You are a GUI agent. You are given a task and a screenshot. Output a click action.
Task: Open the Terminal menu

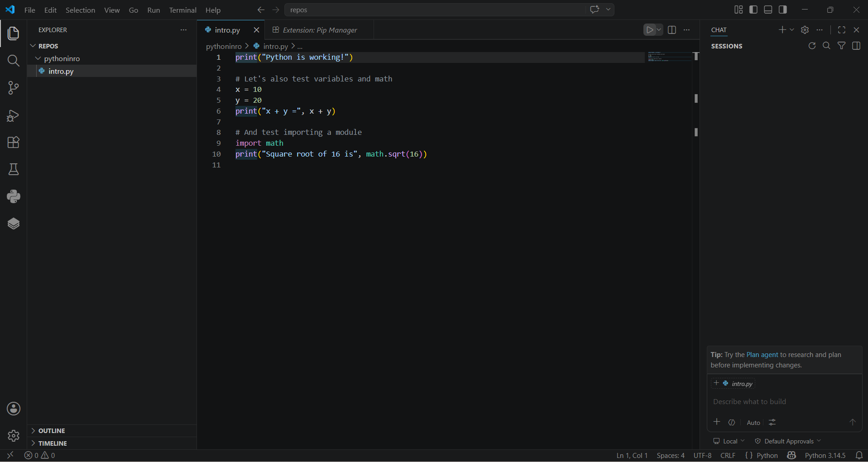click(182, 10)
